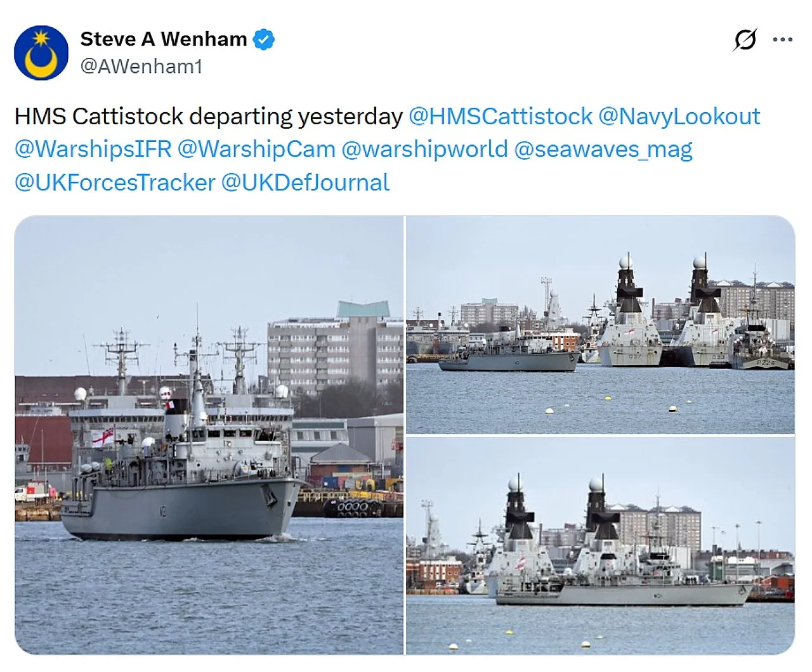Open the Steve A Wenham display name
This screenshot has width=812, height=672.
(x=164, y=39)
